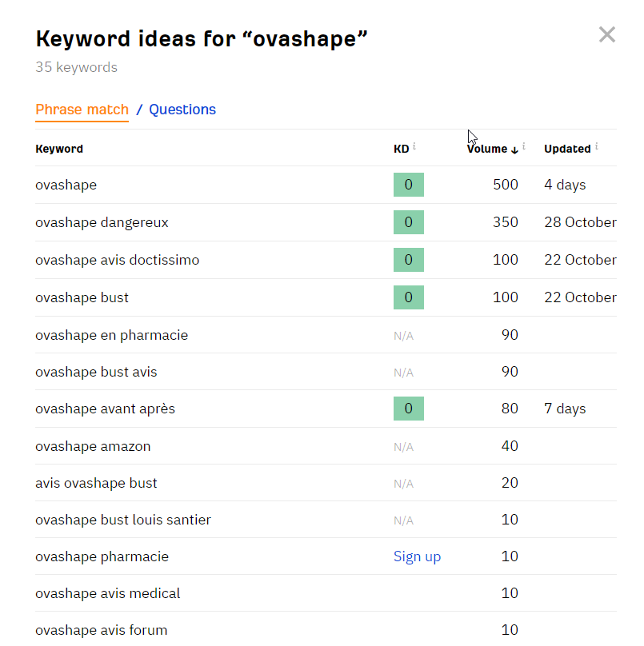Select the keyword 'ovashape avis forum'

pyautogui.click(x=102, y=630)
